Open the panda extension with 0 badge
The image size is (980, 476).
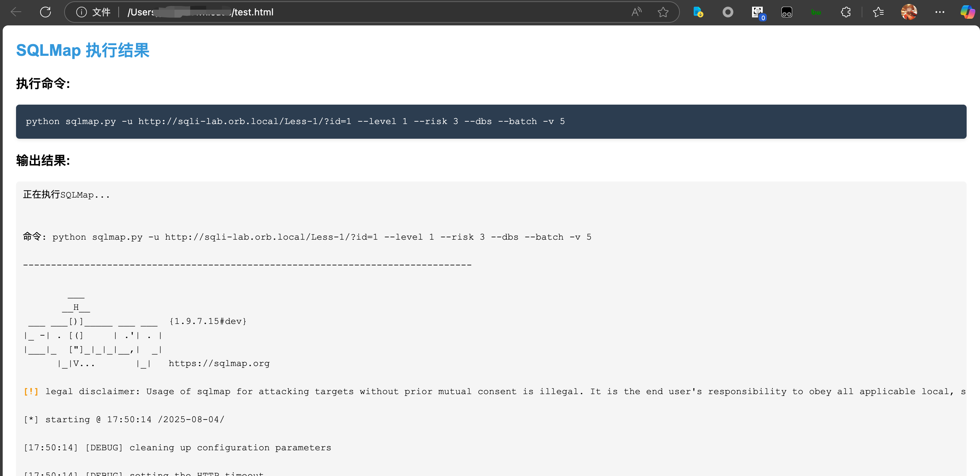coord(757,12)
